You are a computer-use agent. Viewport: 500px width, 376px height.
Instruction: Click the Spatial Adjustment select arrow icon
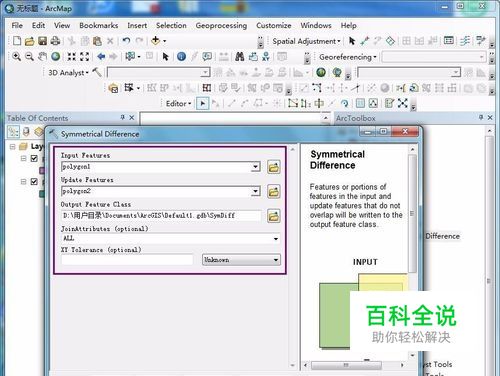tap(352, 41)
